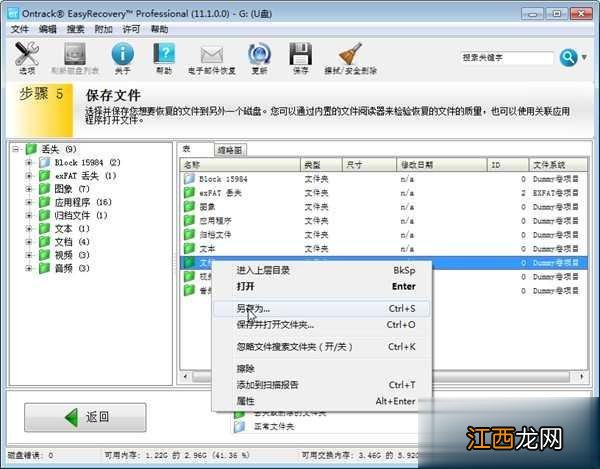600x469 pixels.
Task: Launch 电子邮件恢复 email recovery icon
Action: pyautogui.click(x=212, y=55)
